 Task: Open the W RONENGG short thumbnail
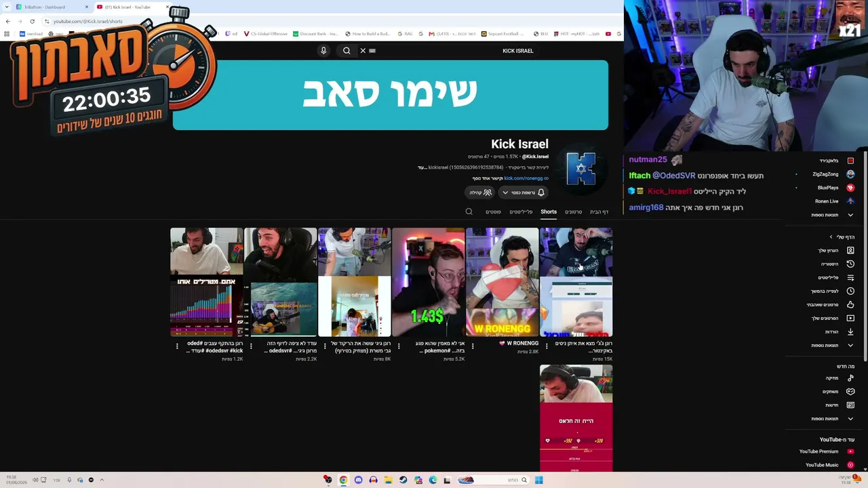502,282
